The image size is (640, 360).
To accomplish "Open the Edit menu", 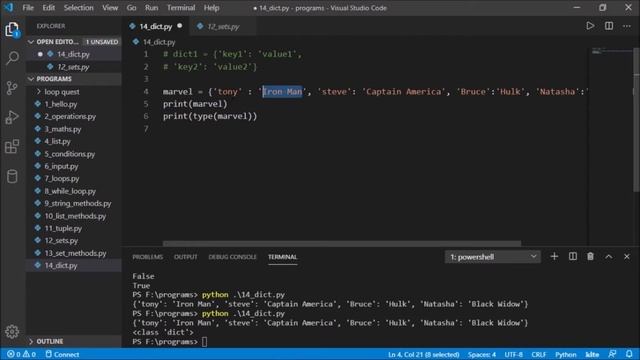I will click(48, 8).
